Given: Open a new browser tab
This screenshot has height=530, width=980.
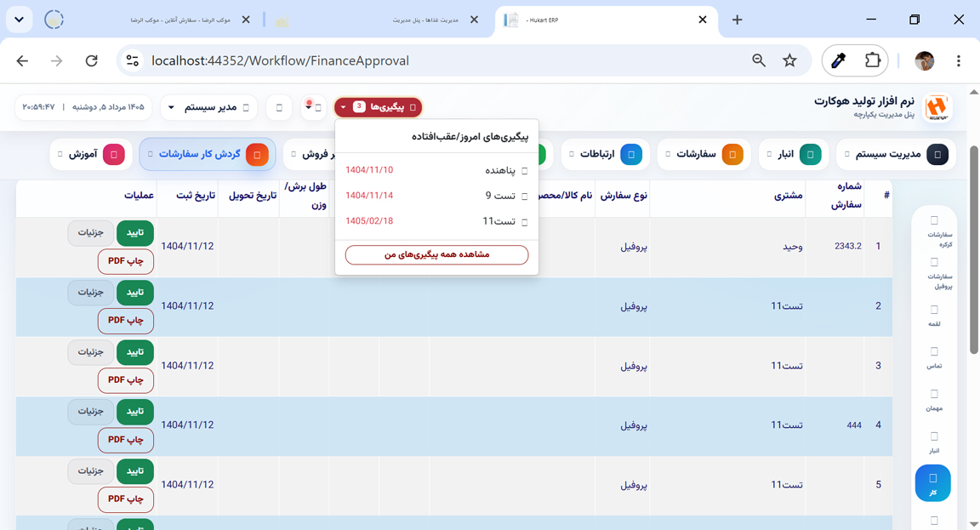Looking at the screenshot, I should pos(737,20).
